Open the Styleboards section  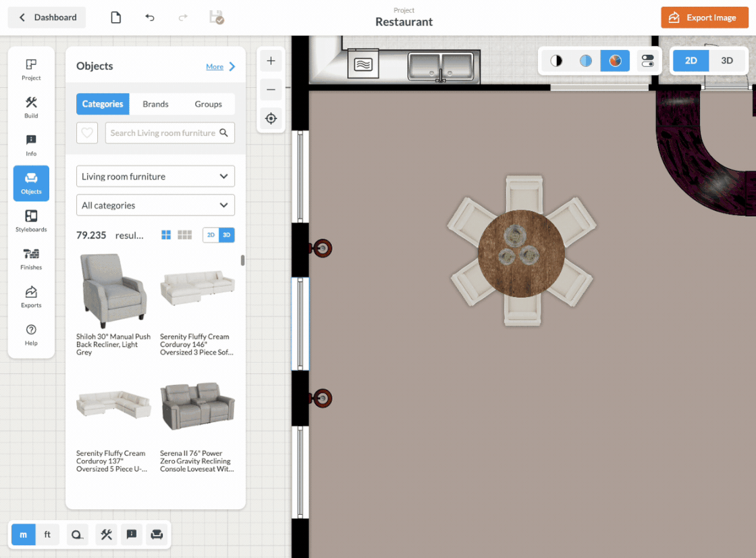tap(31, 220)
